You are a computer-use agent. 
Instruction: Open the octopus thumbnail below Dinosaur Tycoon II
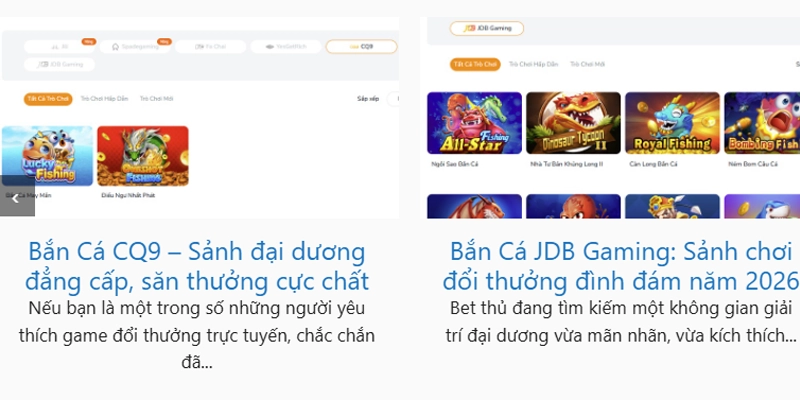pyautogui.click(x=573, y=206)
